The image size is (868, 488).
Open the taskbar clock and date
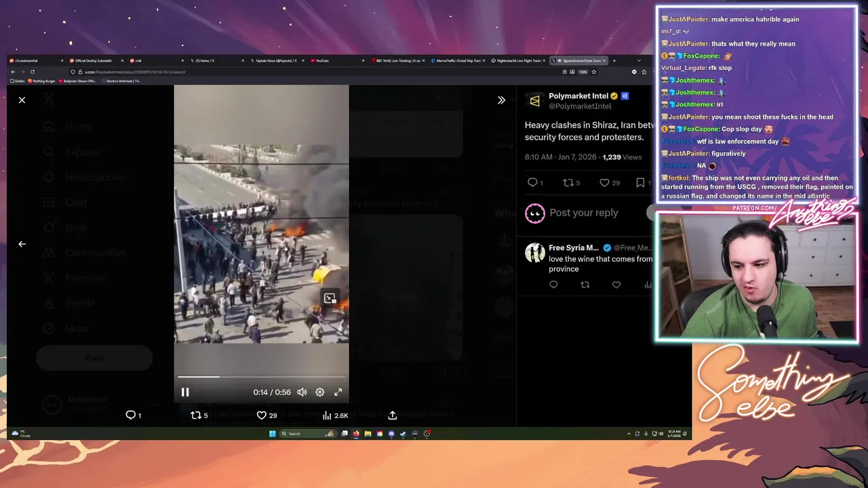tap(675, 434)
